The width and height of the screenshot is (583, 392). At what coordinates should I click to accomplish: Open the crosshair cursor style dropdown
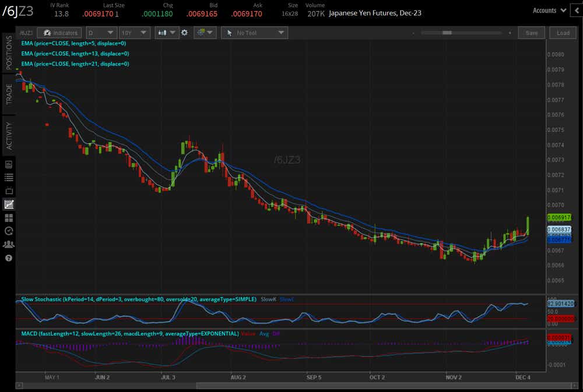pyautogui.click(x=205, y=33)
